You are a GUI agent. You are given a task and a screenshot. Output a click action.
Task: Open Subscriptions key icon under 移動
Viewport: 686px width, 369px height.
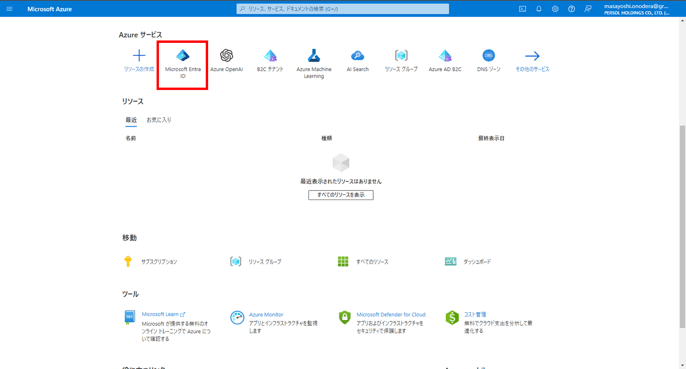(128, 261)
